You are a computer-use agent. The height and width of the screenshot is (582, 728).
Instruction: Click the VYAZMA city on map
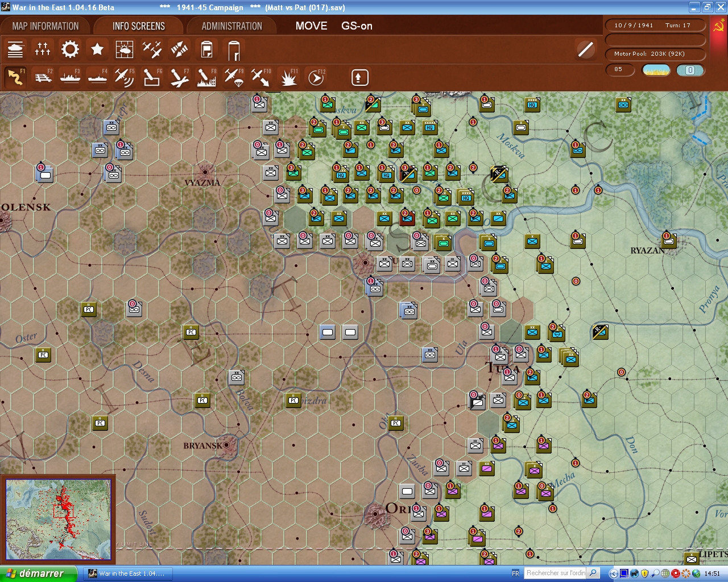point(205,172)
